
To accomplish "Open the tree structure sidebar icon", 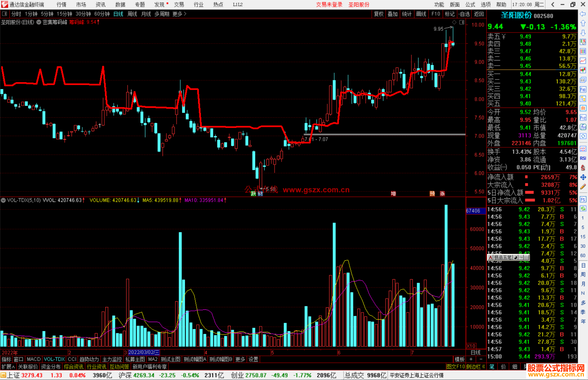I will click(x=583, y=99).
